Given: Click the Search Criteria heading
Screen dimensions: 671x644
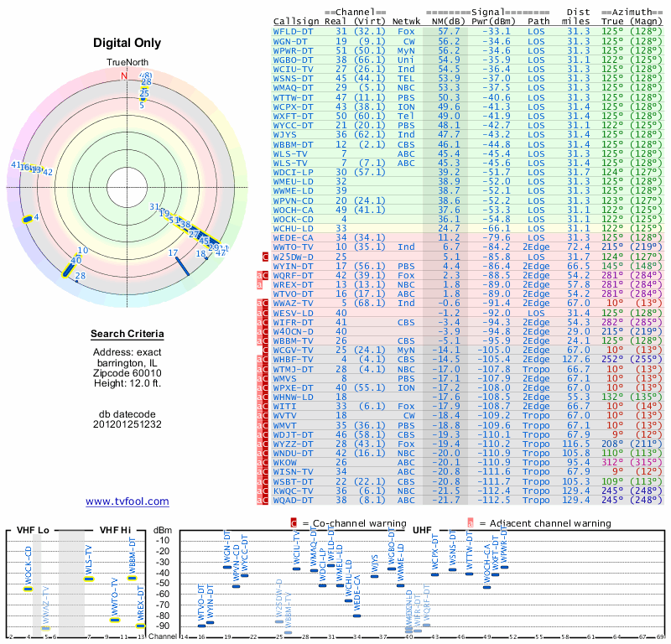Looking at the screenshot, I should 127,335.
